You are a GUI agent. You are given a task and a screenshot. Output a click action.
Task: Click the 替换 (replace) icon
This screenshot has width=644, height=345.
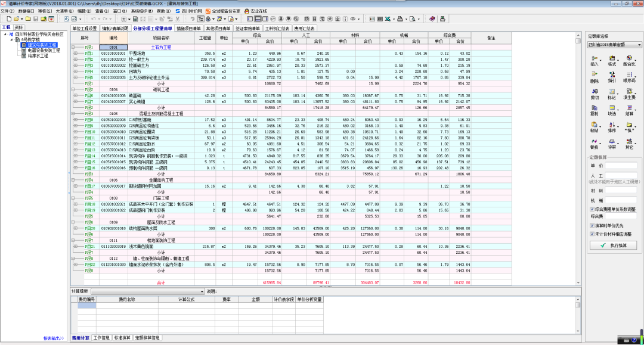coord(595,144)
